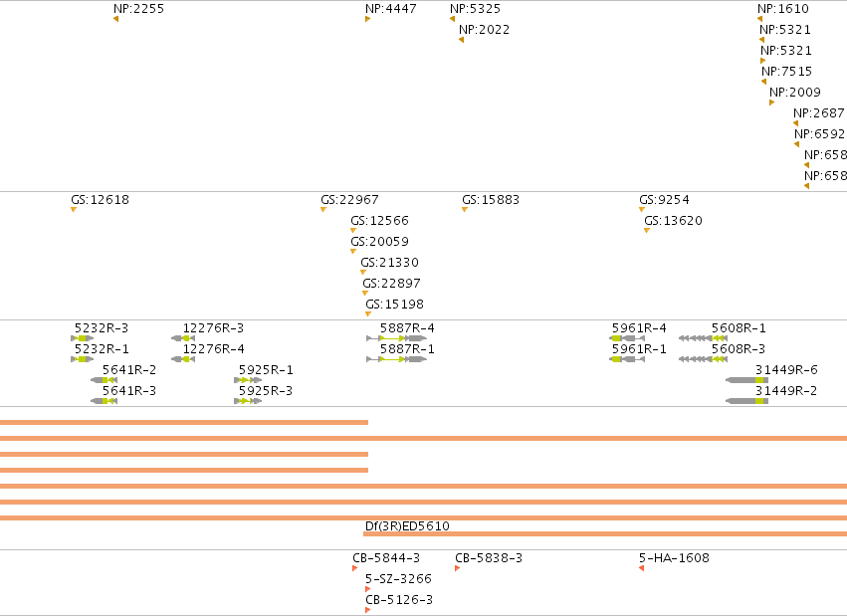Screen dimensions: 847x616
Task: Select the 31449R-2 label
Action: tap(786, 390)
